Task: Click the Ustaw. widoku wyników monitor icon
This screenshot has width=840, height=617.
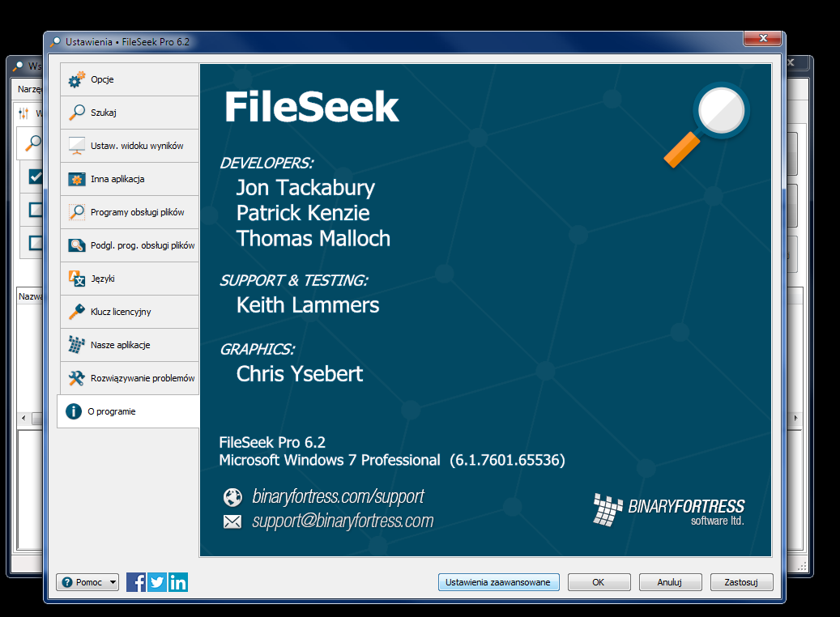Action: [77, 146]
